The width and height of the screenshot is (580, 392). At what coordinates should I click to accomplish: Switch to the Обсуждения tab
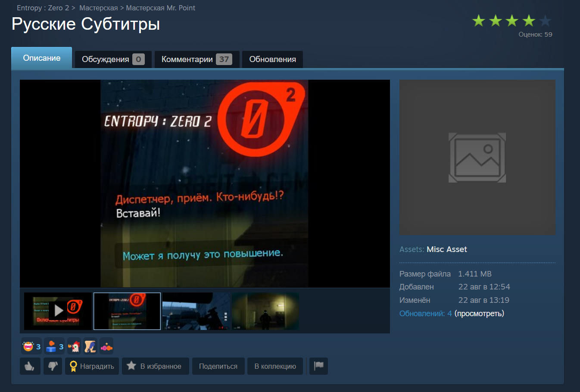(x=113, y=59)
